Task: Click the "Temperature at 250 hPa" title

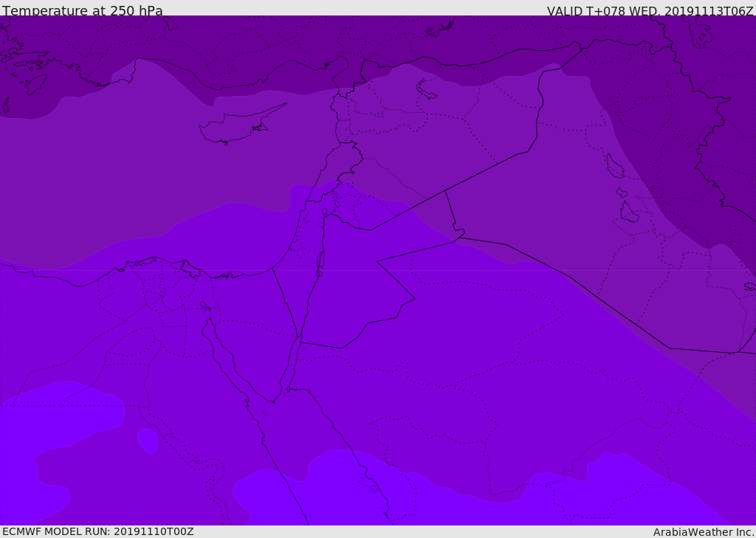Action: (x=82, y=10)
